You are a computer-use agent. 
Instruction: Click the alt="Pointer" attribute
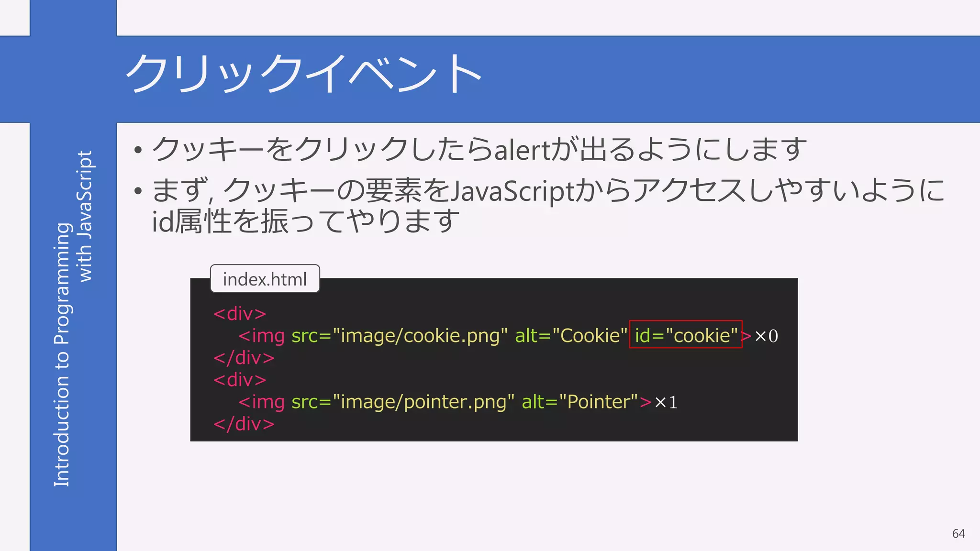pos(580,402)
